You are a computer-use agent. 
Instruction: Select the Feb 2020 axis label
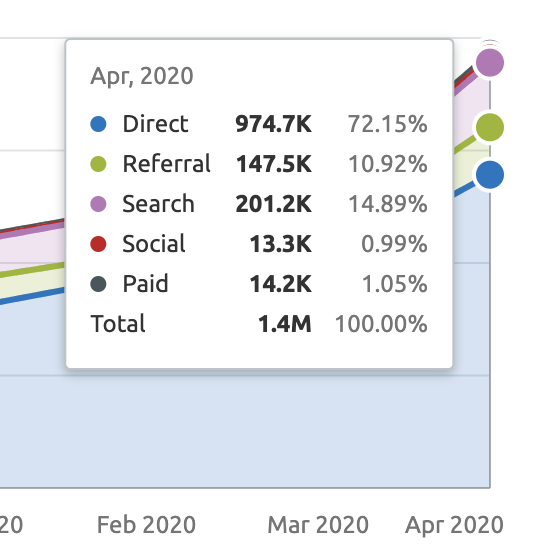point(146,525)
